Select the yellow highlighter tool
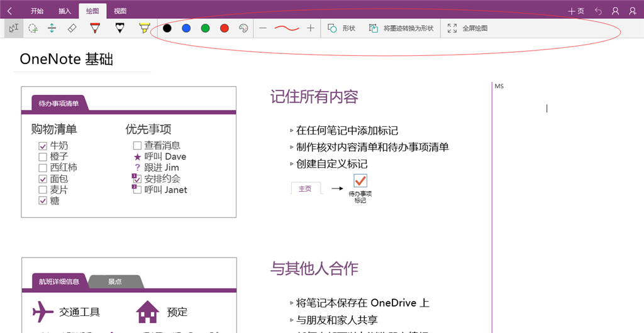 click(144, 28)
